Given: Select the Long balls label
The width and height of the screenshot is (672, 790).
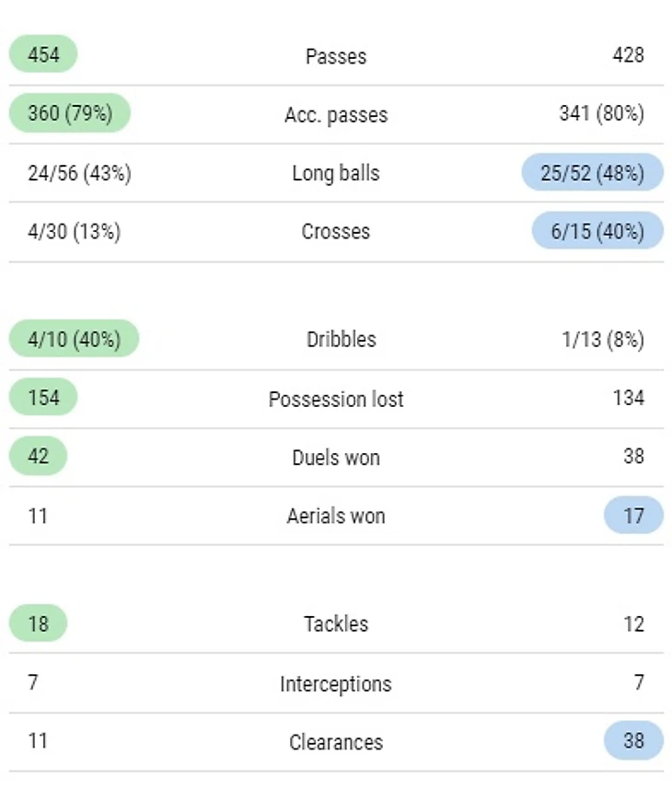Looking at the screenshot, I should [336, 173].
